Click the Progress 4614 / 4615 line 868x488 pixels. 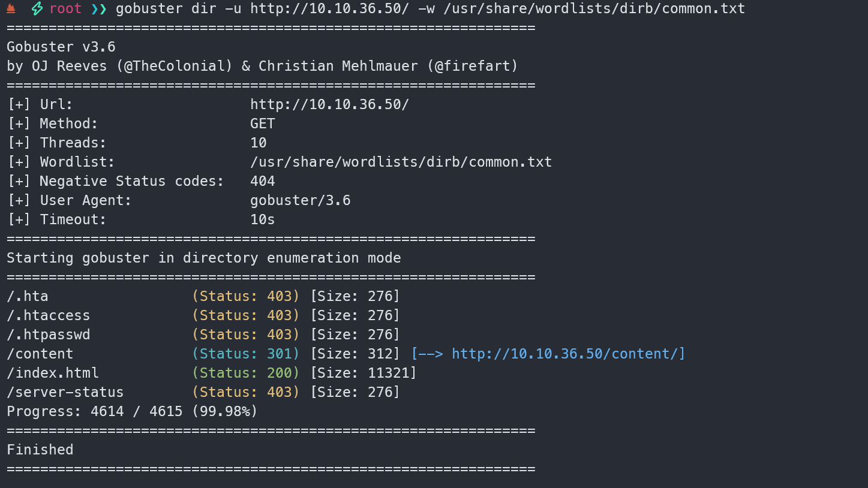coord(132,411)
